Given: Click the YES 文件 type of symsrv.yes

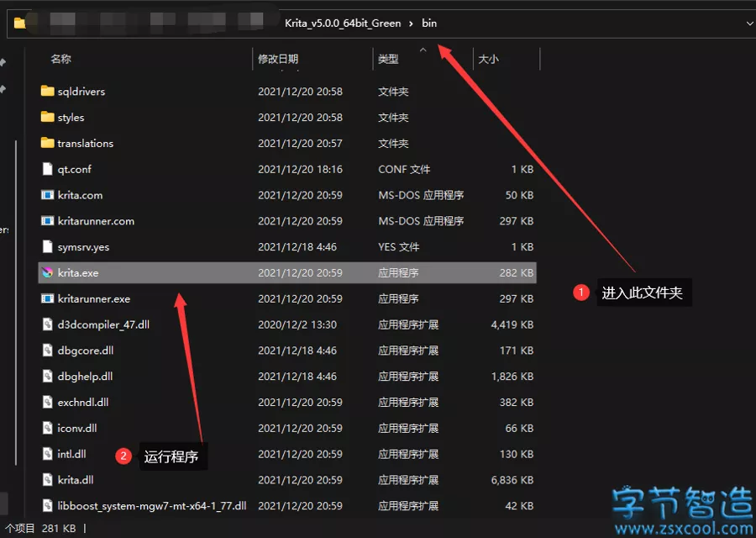Looking at the screenshot, I should (x=399, y=247).
